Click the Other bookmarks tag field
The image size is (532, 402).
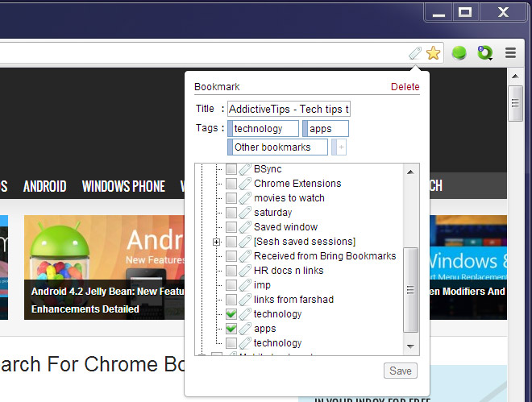277,147
